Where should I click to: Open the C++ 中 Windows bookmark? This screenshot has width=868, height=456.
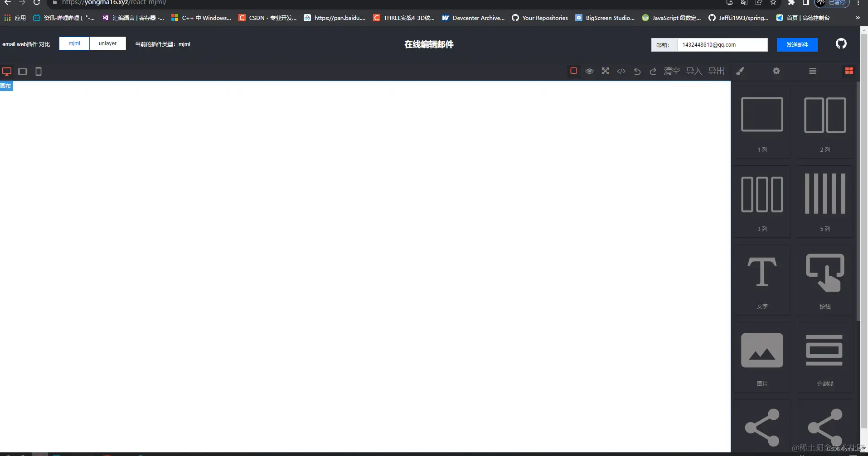(201, 18)
